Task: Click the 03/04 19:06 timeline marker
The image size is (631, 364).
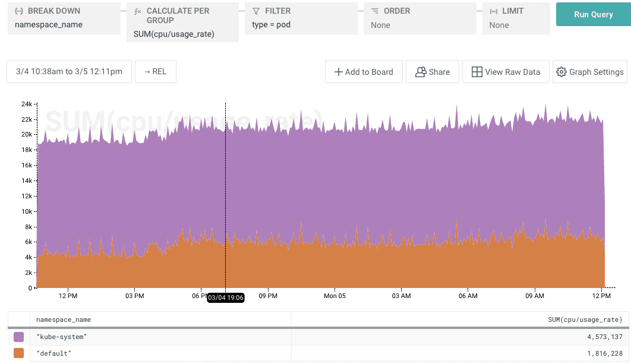Action: [x=226, y=297]
